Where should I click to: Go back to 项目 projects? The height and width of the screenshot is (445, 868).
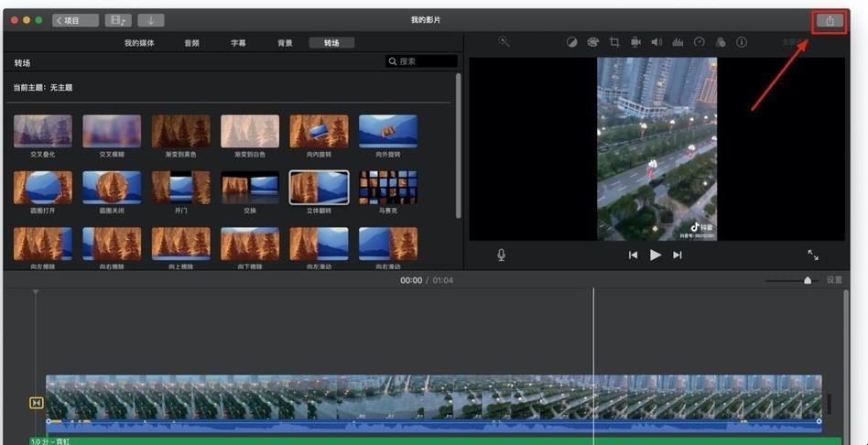[75, 20]
